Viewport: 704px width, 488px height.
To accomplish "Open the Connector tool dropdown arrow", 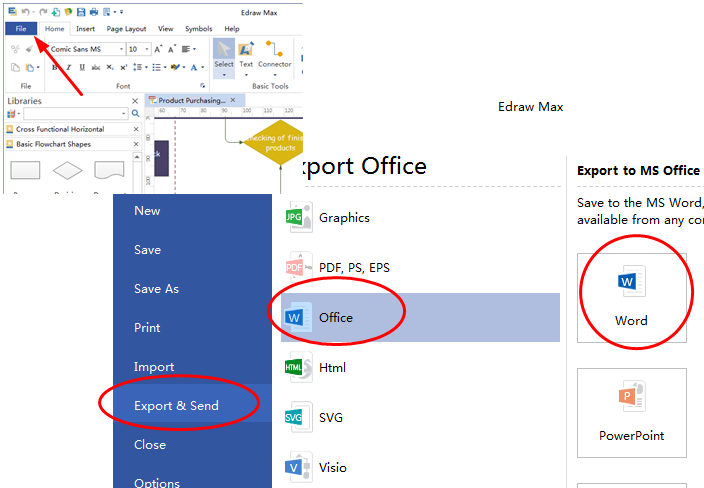I will [x=275, y=74].
